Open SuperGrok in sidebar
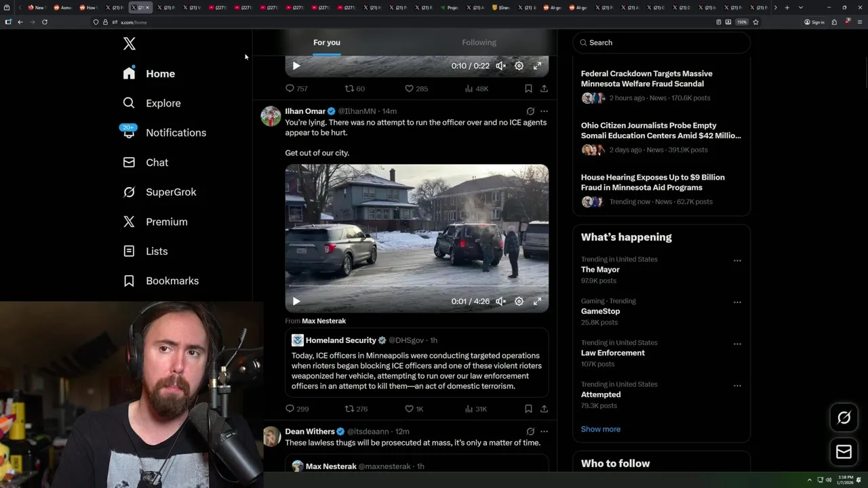Viewport: 868px width, 488px height. [160, 192]
